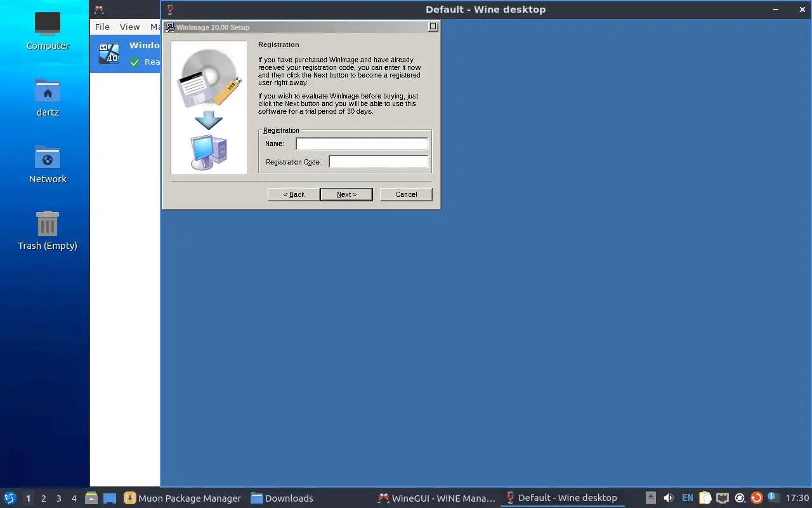Open the orange update notifier tray icon

pyautogui.click(x=756, y=498)
